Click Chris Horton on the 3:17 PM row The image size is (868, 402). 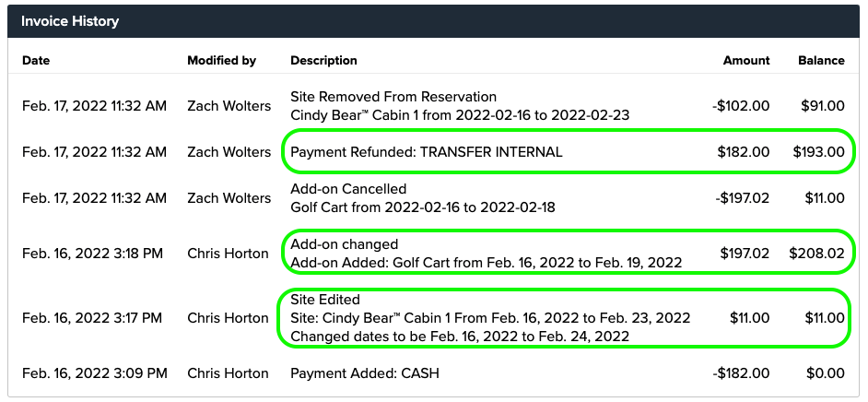pyautogui.click(x=228, y=318)
